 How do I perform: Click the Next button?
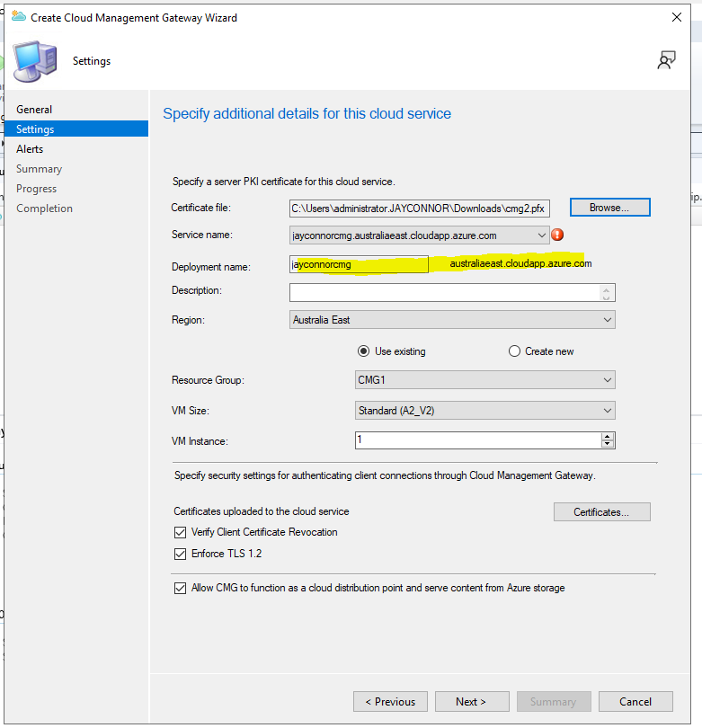pyautogui.click(x=472, y=702)
